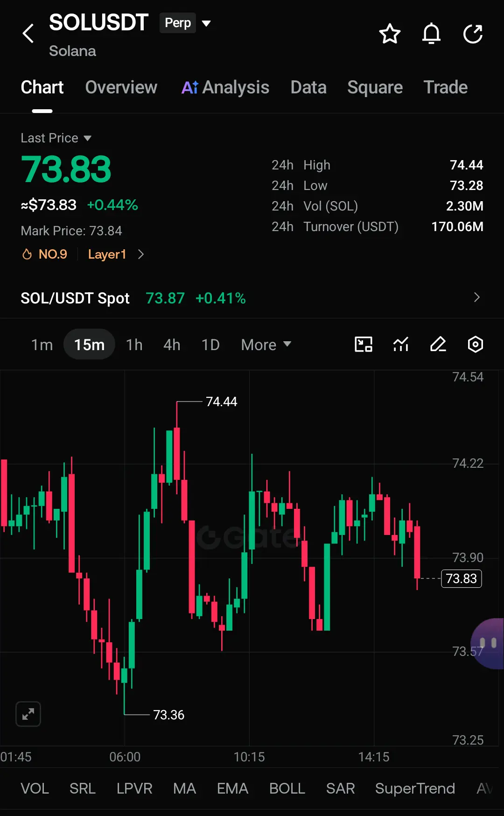Tap the 10:15 time axis label
The width and height of the screenshot is (504, 816).
click(x=249, y=757)
